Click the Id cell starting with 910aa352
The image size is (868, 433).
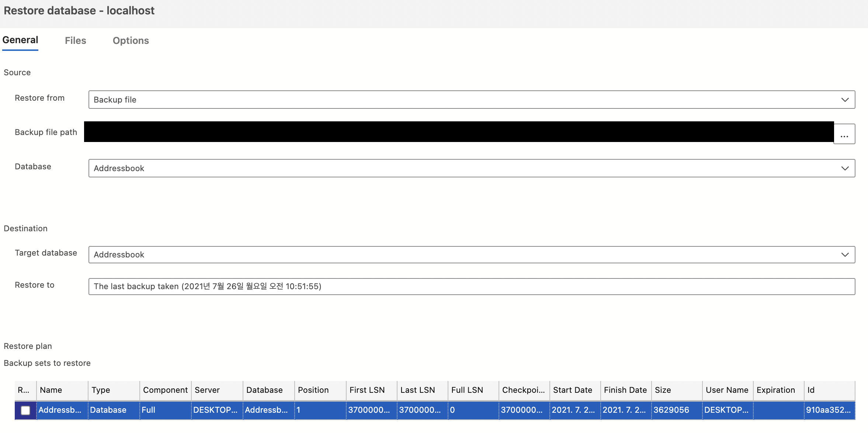[829, 410]
